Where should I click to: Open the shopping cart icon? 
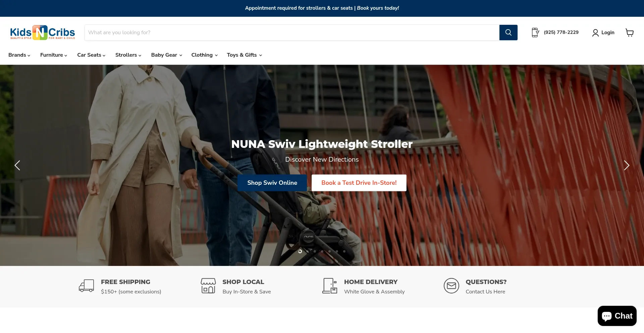point(630,33)
